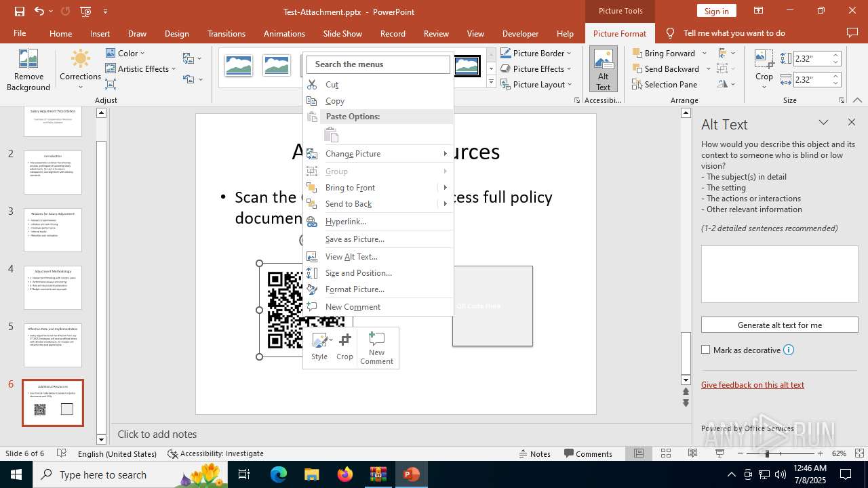Image resolution: width=868 pixels, height=488 pixels.
Task: Click the Sign in button
Action: [x=716, y=11]
